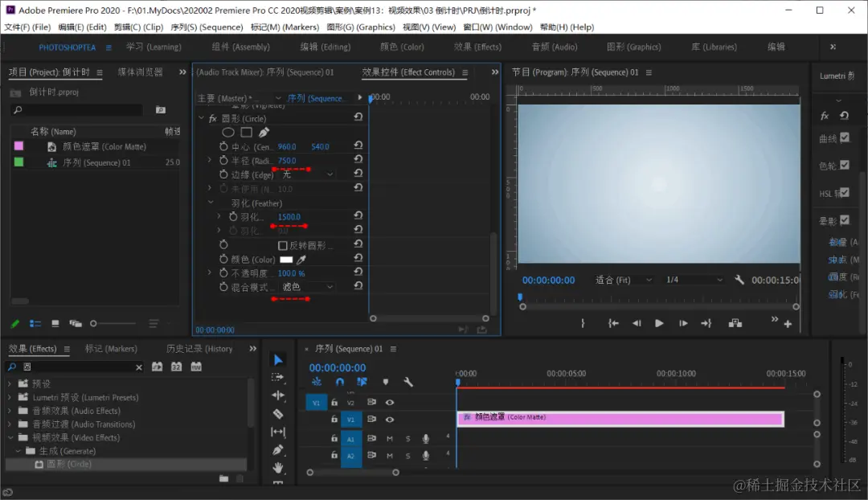Image resolution: width=868 pixels, height=500 pixels.
Task: Select the Selection tool arrow
Action: pos(278,360)
